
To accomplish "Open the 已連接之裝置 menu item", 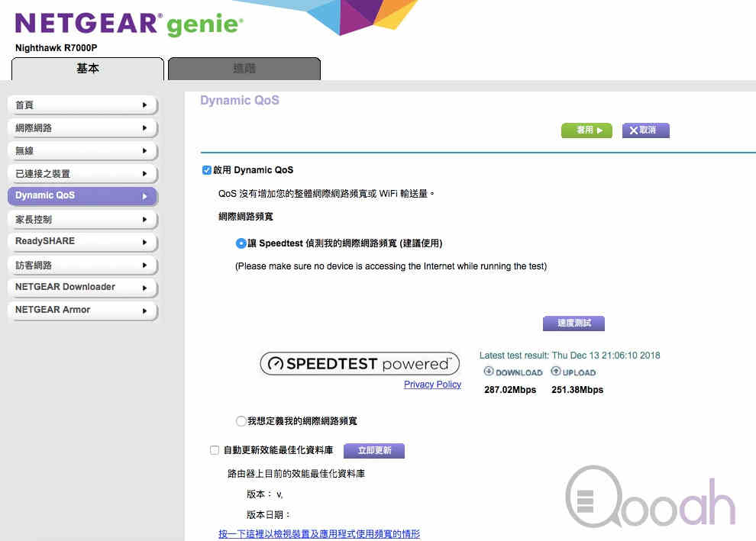I will (82, 174).
